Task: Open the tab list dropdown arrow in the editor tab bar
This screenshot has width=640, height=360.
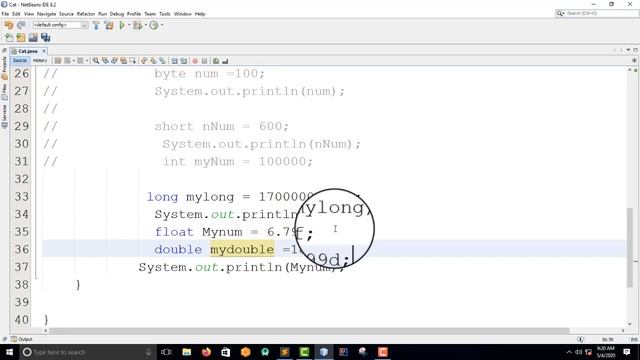Action: [629, 50]
